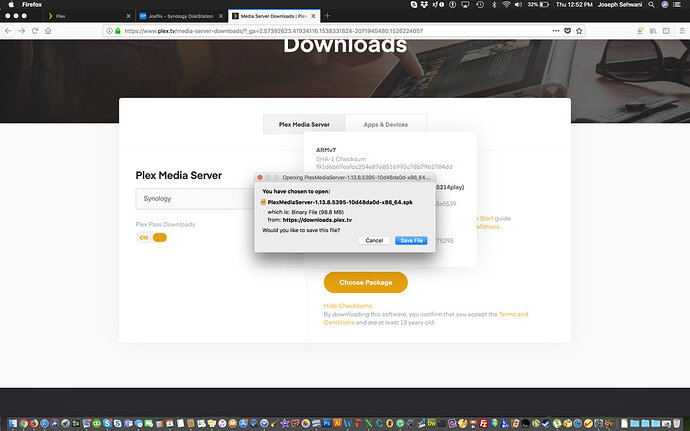Open Firefox from the Dock

[x=34, y=424]
